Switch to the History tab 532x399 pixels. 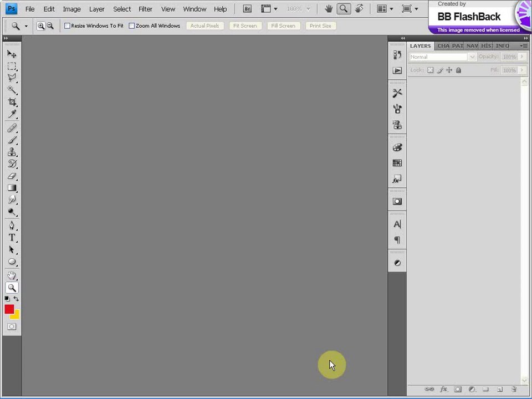(x=487, y=46)
